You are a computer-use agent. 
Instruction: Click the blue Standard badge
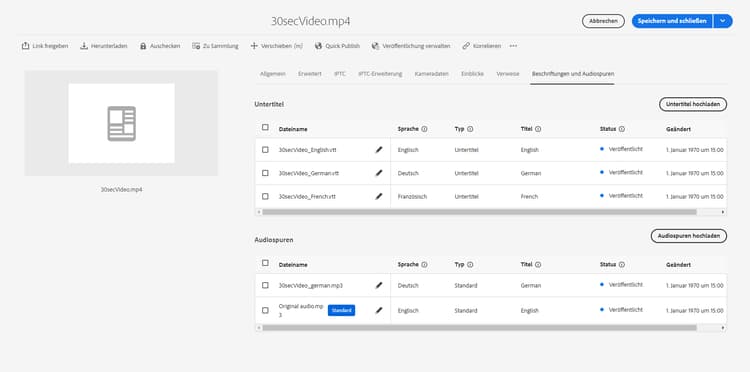341,310
